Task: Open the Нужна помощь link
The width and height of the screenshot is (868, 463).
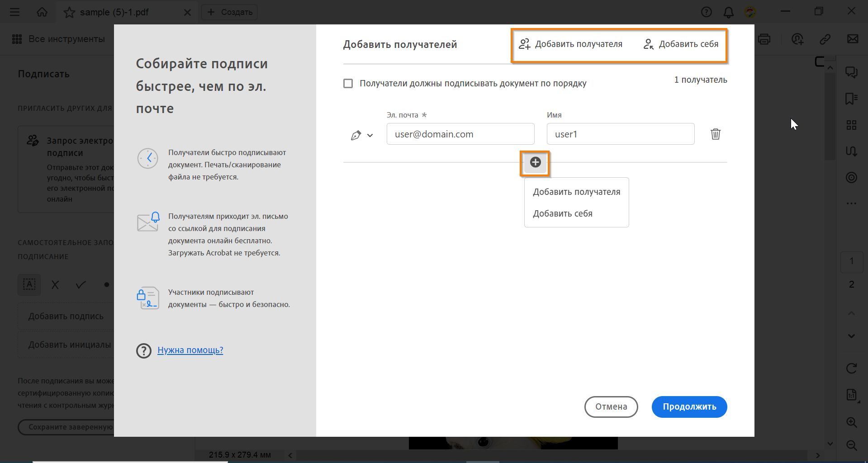Action: (x=190, y=350)
